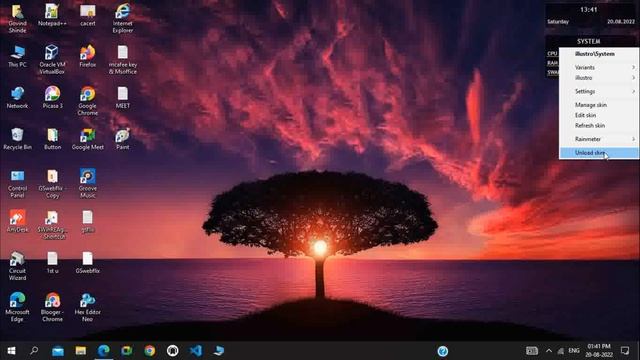Open Visual Studio Code from the taskbar
This screenshot has width=640, height=360.
196,351
